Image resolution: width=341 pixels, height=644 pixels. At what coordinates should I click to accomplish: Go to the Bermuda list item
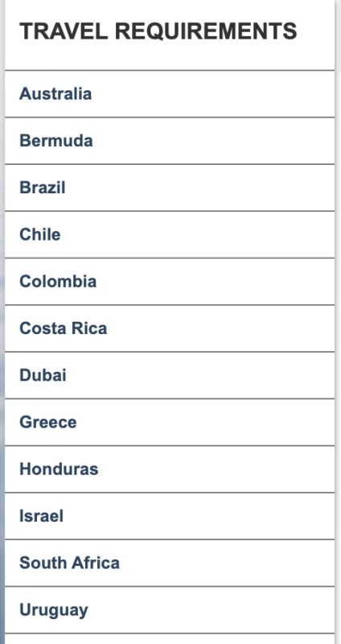(x=170, y=140)
